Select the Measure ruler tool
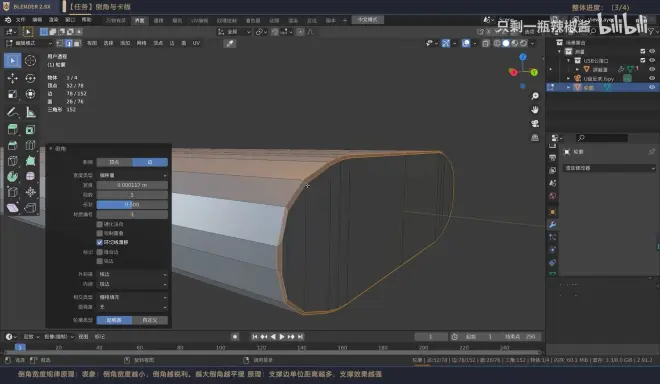The height and width of the screenshot is (384, 660). (x=30, y=112)
